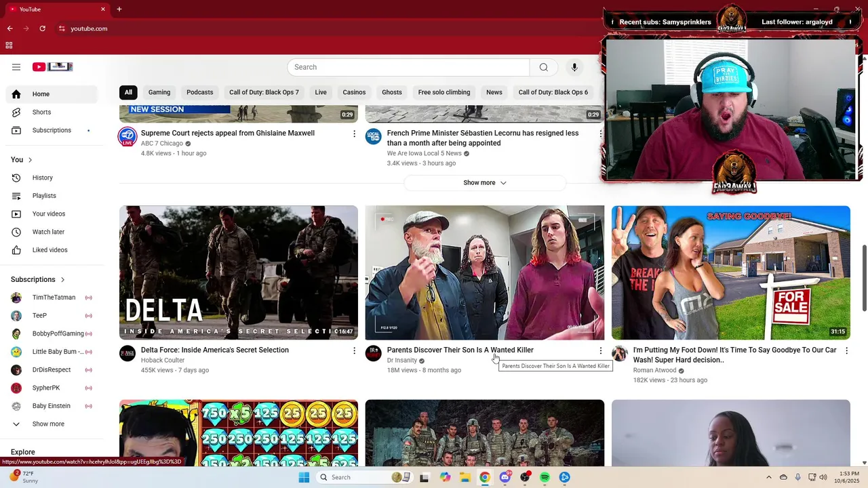This screenshot has height=488, width=868.
Task: Click ABC 7 Chicago channel avatar
Action: click(127, 137)
